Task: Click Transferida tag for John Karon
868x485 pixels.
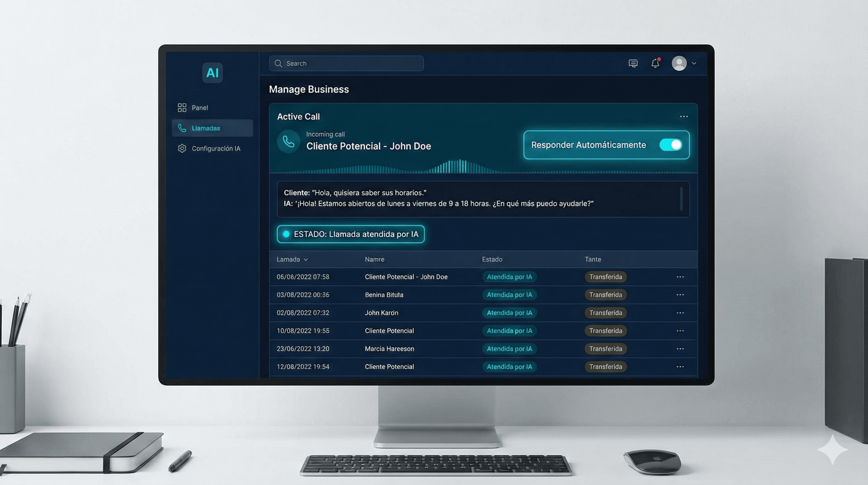Action: click(x=606, y=313)
